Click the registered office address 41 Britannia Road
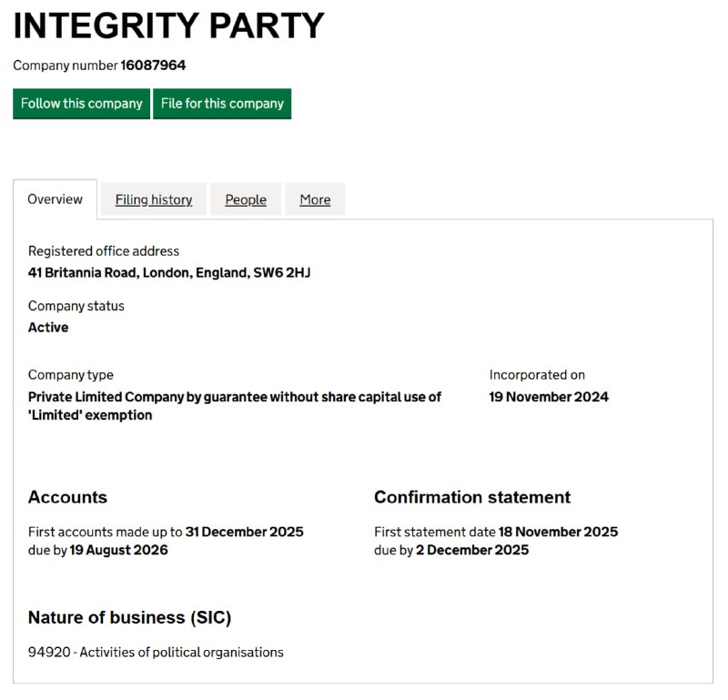 pyautogui.click(x=169, y=272)
